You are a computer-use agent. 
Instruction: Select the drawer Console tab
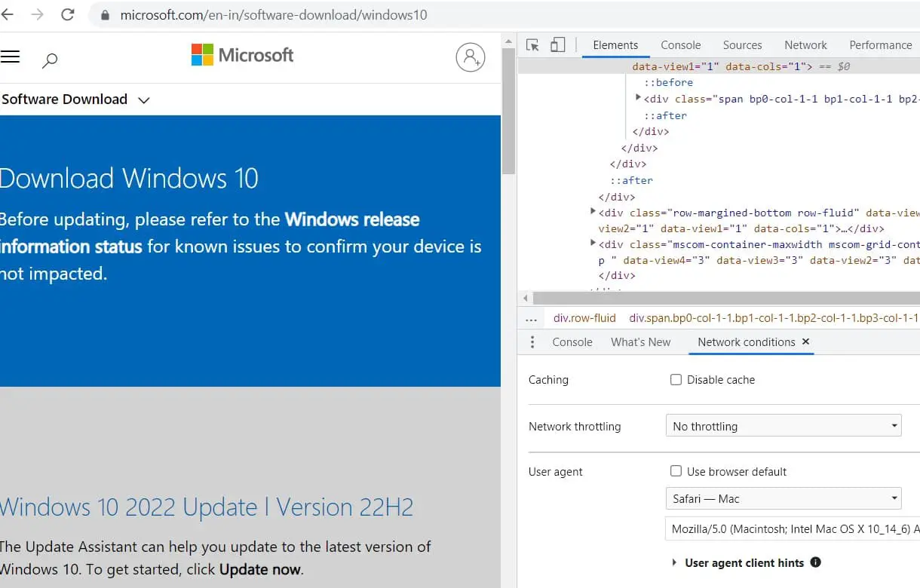click(x=572, y=342)
